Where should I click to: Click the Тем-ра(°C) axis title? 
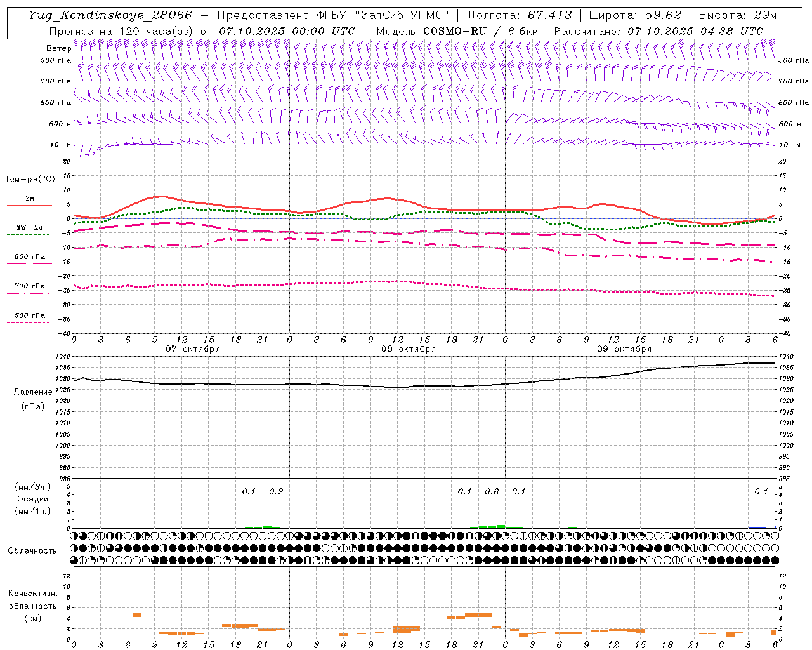pos(30,180)
